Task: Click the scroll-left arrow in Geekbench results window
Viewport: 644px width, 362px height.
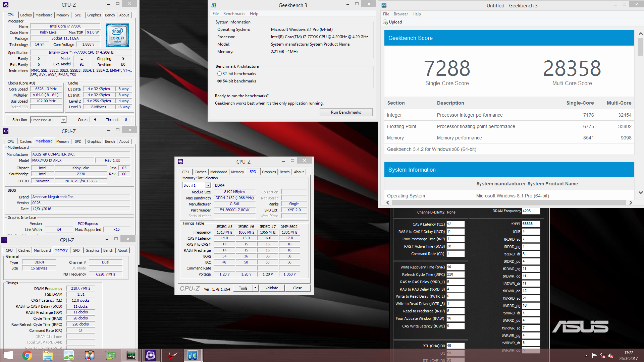Action: click(388, 202)
